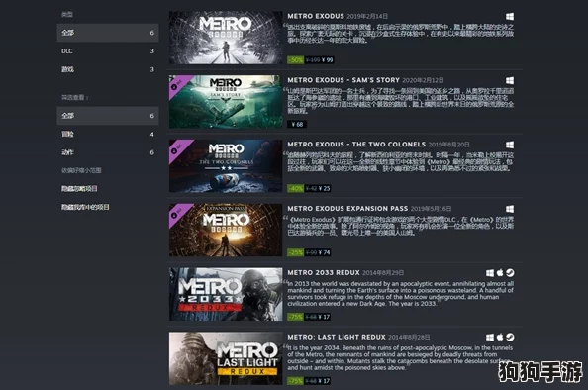Click Metro Exodus release date 2019年2月14日
Viewport: 588px width, 390px height.
click(x=367, y=16)
